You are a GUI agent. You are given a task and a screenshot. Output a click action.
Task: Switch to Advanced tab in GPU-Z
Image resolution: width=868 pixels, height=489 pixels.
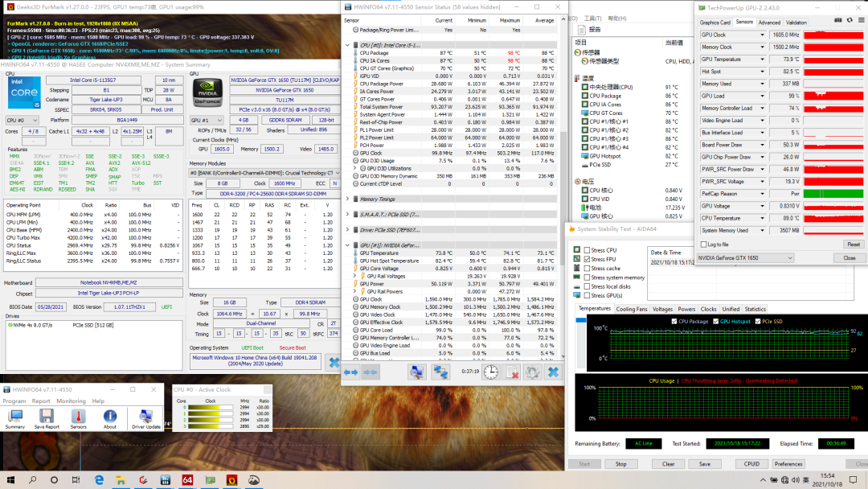[769, 23]
